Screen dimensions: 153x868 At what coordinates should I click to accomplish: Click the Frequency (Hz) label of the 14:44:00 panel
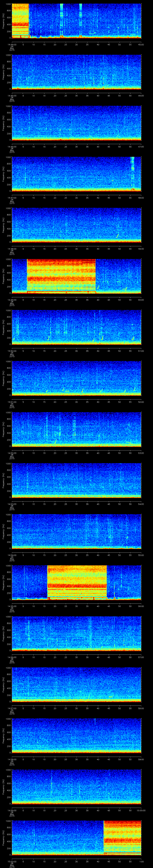[3, 21]
